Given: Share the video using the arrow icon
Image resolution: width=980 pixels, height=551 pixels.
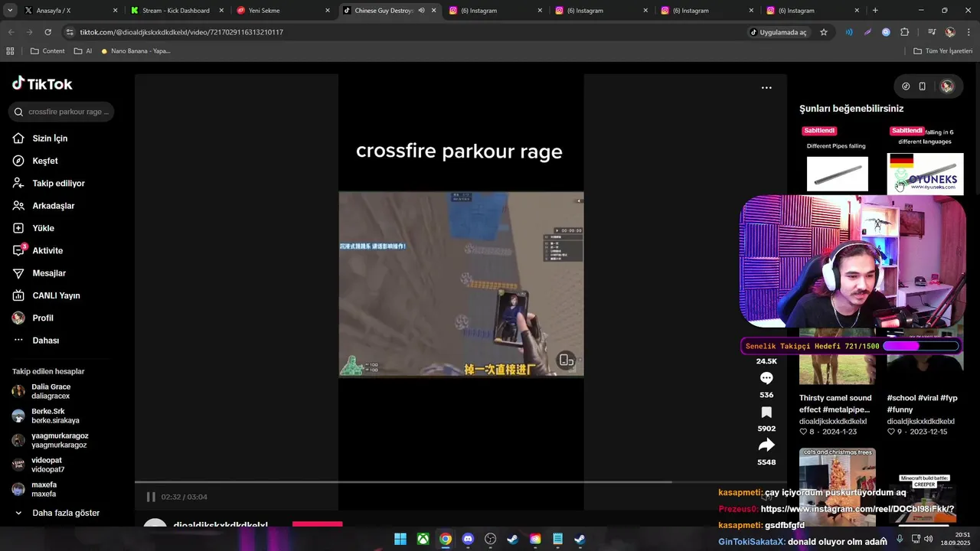Looking at the screenshot, I should pyautogui.click(x=766, y=445).
